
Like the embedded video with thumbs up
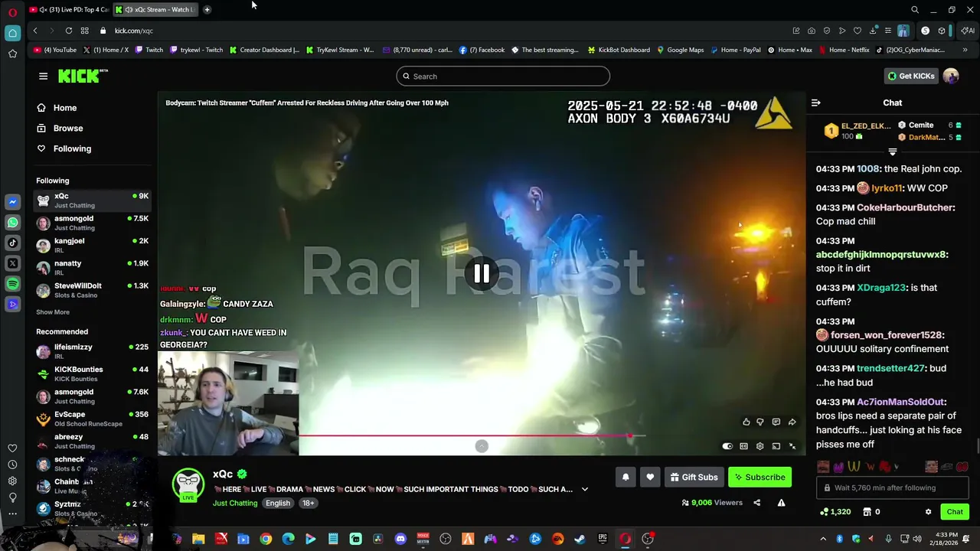746,422
